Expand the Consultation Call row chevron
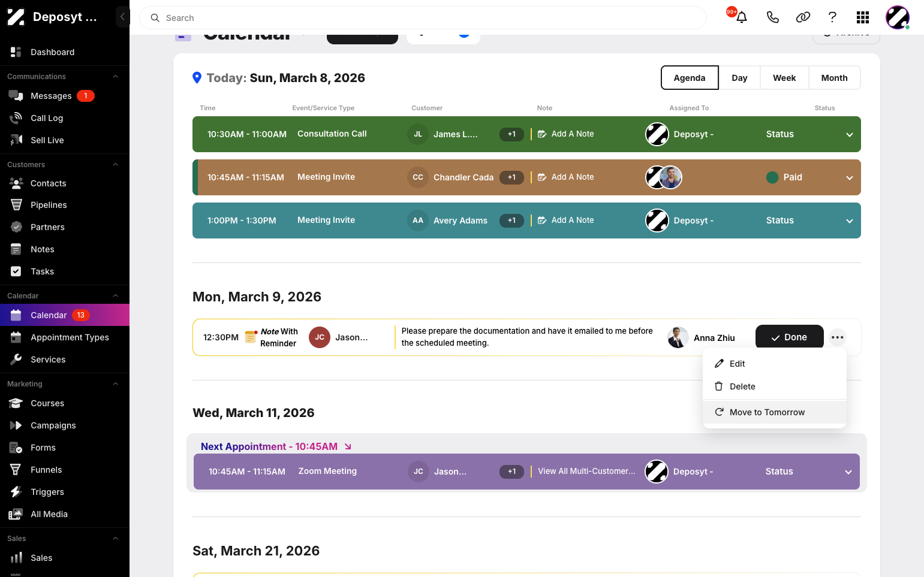Viewport: 924px width, 577px height. pyautogui.click(x=849, y=135)
